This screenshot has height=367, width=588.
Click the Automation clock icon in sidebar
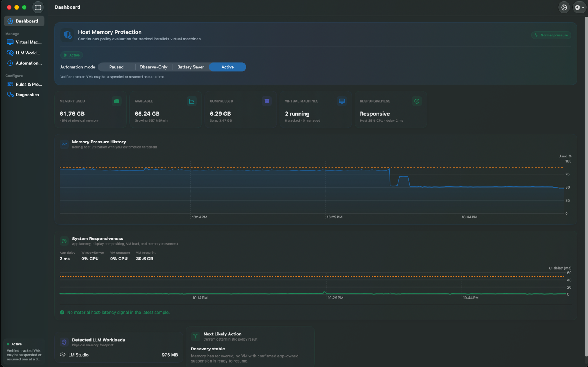pyautogui.click(x=10, y=63)
